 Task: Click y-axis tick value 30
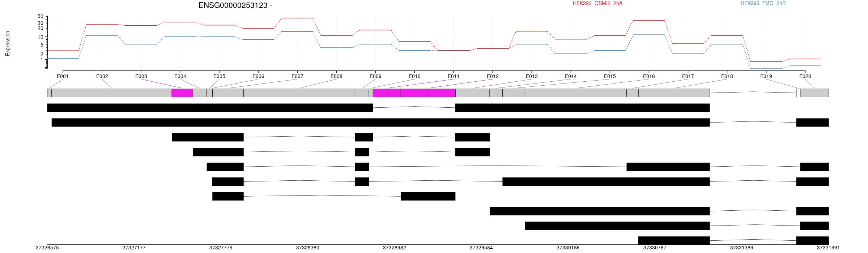[40, 23]
